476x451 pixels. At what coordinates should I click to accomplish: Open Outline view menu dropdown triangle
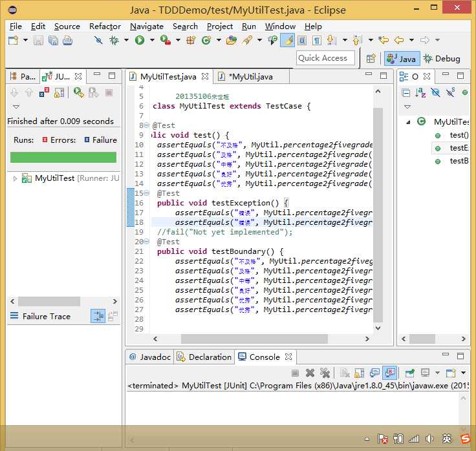(x=407, y=107)
